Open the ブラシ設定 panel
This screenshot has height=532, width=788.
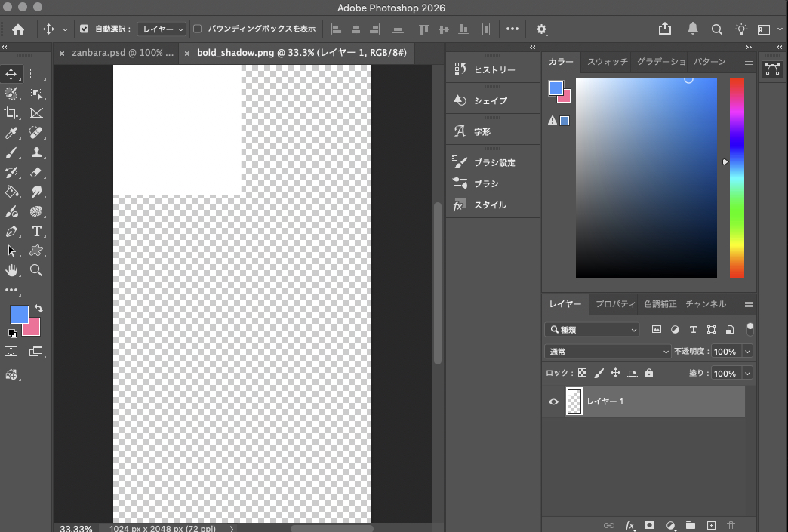tap(494, 162)
